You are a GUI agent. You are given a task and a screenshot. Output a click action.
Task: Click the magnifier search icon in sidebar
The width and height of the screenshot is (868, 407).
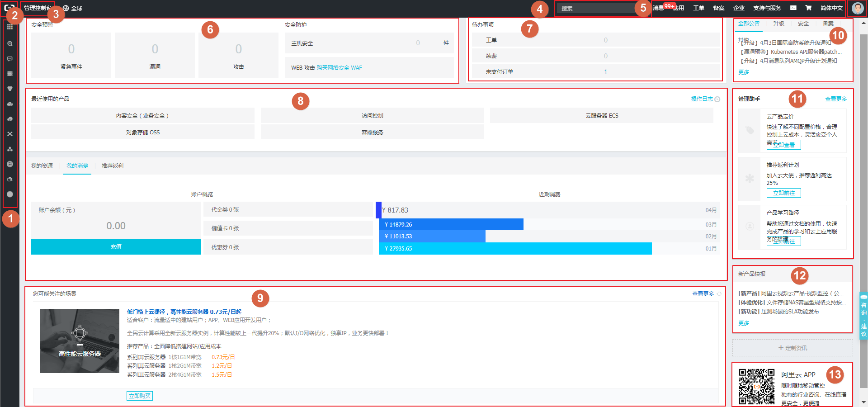(10, 43)
